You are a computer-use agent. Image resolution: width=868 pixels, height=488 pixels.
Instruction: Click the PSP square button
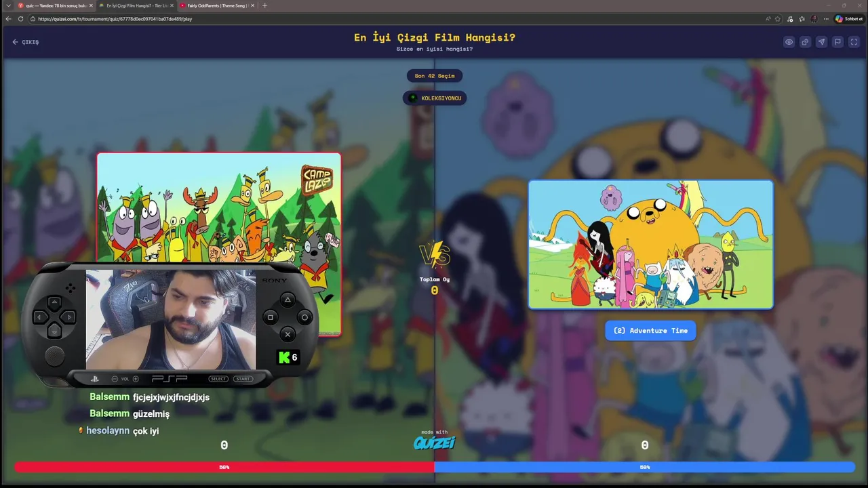(271, 317)
